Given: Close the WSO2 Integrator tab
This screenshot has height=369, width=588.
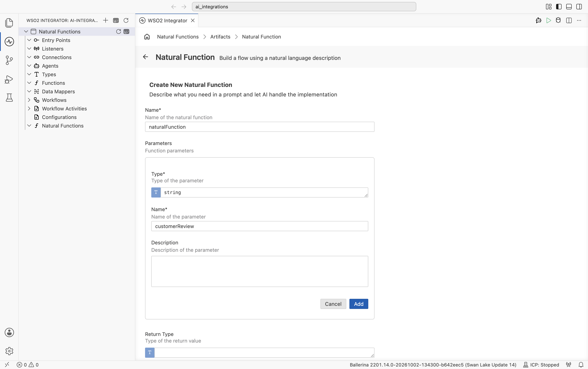Looking at the screenshot, I should 193,20.
